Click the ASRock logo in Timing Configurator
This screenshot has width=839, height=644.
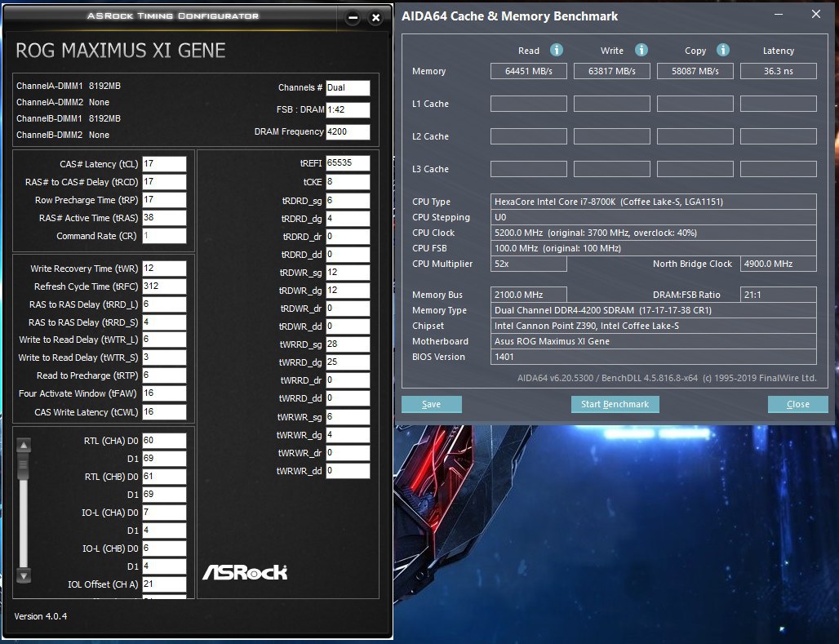(245, 573)
